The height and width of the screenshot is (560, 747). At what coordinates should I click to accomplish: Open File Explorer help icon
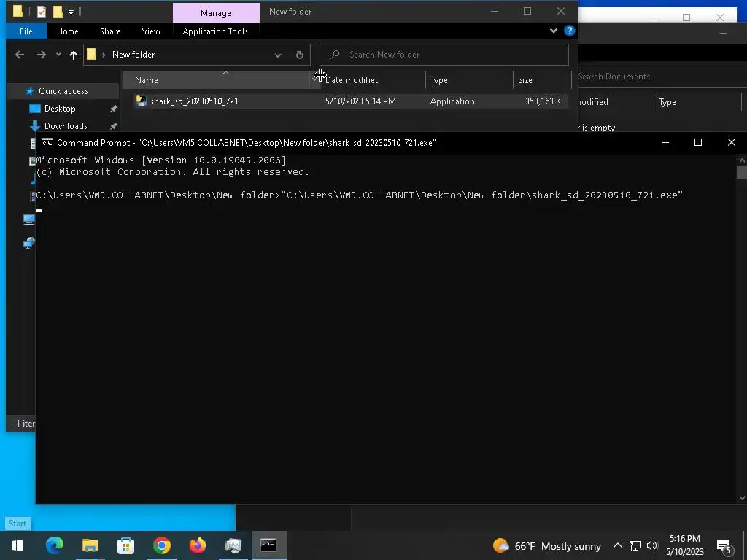coord(569,31)
